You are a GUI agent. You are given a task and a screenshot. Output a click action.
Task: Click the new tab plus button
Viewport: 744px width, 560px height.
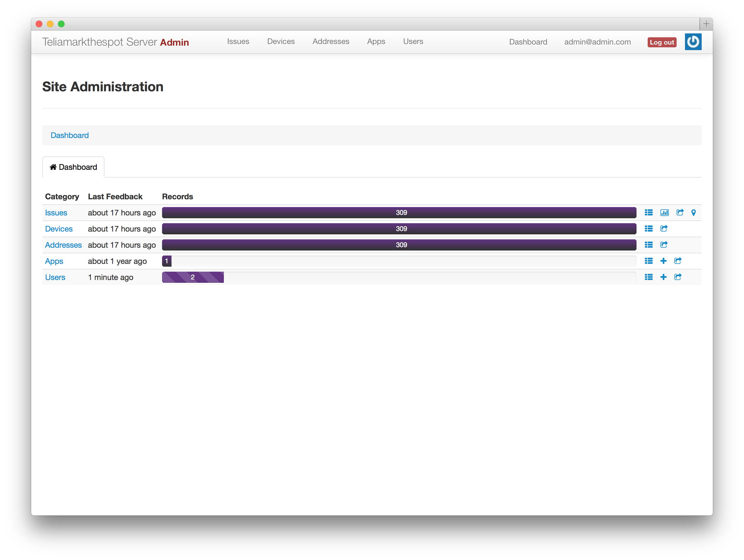pyautogui.click(x=706, y=24)
